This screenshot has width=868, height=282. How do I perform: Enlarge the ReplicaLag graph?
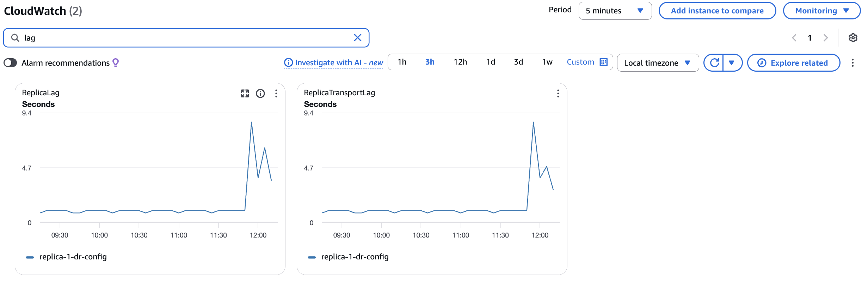tap(245, 94)
